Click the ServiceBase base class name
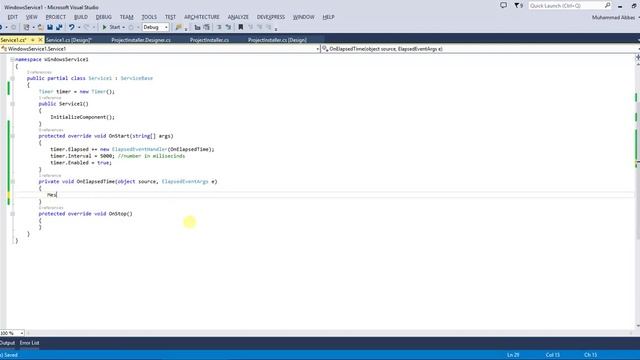The height and width of the screenshot is (360, 640). click(x=137, y=78)
